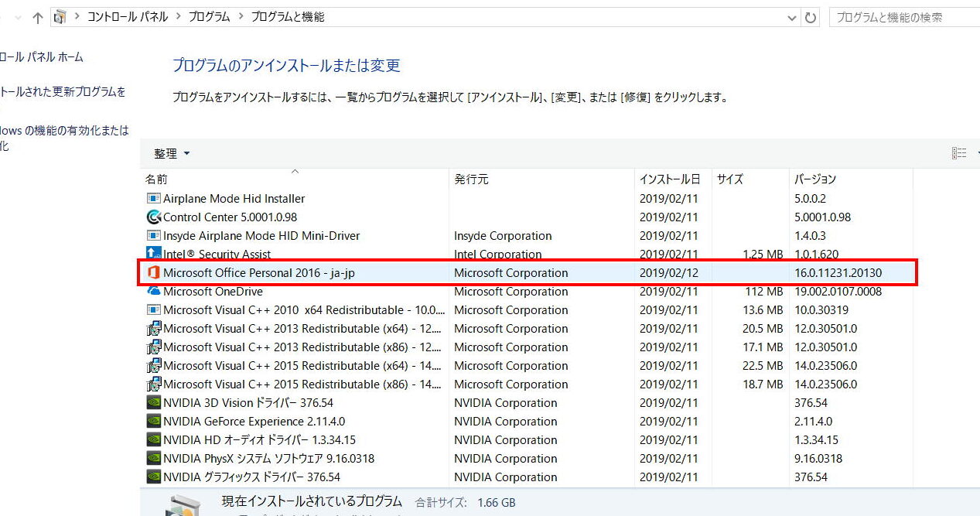Click the NVIDIA graphics driver 376.54 icon
The width and height of the screenshot is (980, 516).
153,477
